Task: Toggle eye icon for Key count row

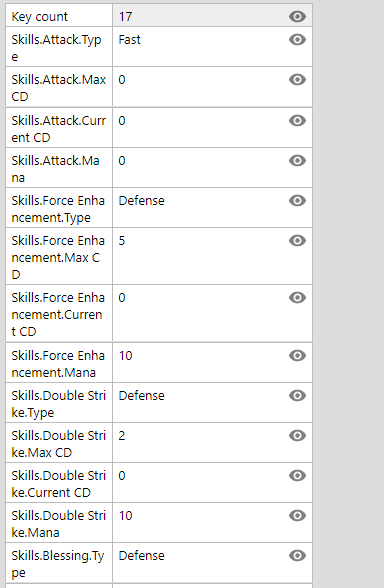Action: coord(297,16)
